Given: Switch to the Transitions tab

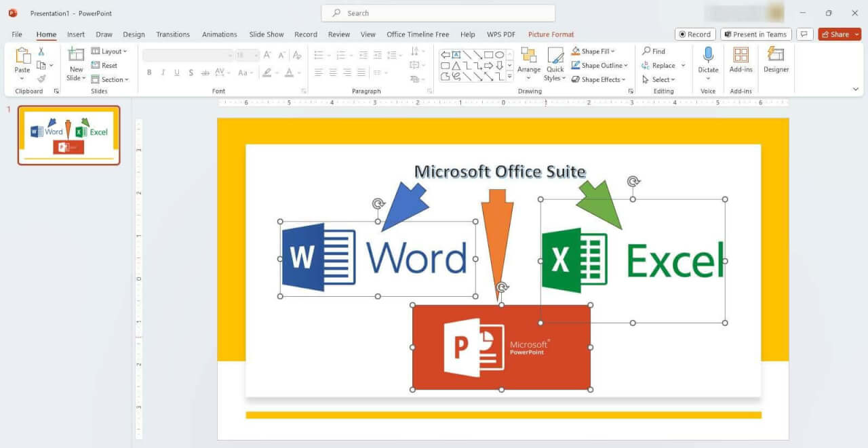Looking at the screenshot, I should pyautogui.click(x=173, y=35).
